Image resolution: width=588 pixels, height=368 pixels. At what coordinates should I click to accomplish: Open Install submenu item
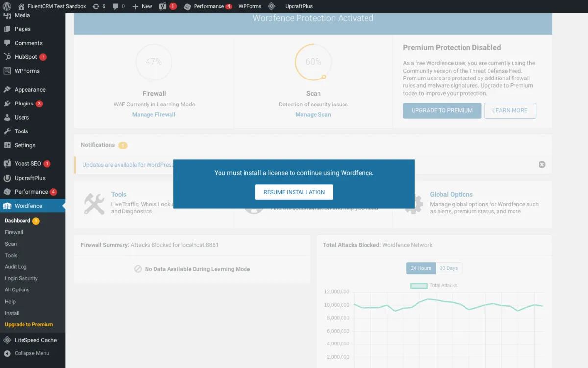point(12,313)
